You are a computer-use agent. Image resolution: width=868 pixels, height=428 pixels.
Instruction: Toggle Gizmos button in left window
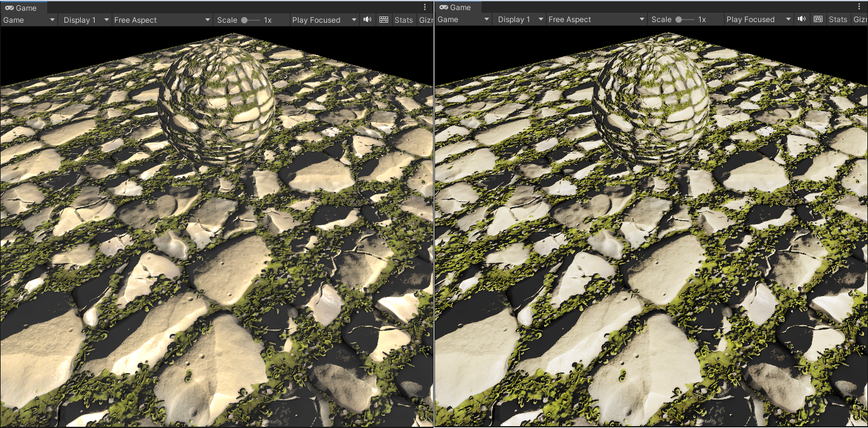[x=425, y=20]
